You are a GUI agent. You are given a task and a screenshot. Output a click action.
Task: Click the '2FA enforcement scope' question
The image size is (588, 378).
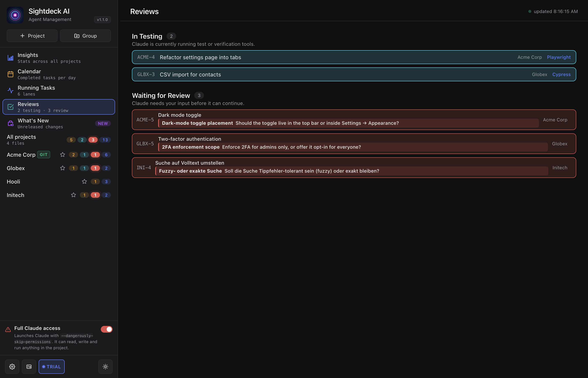pyautogui.click(x=353, y=147)
